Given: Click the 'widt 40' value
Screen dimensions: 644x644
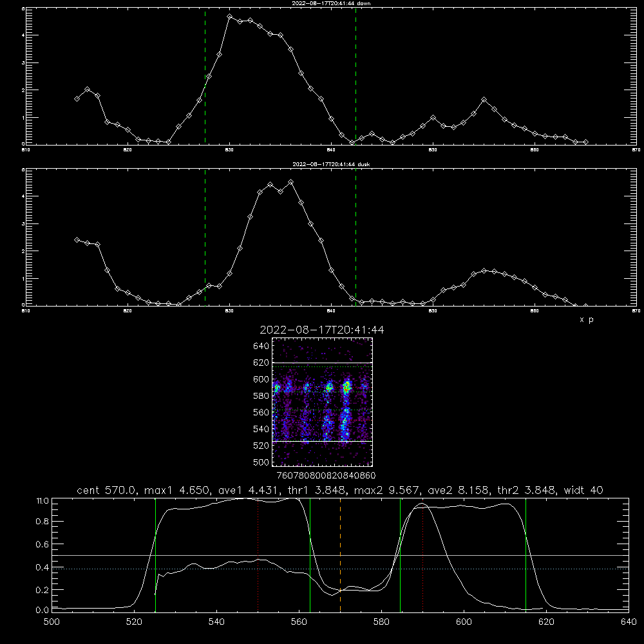Looking at the screenshot, I should point(583,490).
